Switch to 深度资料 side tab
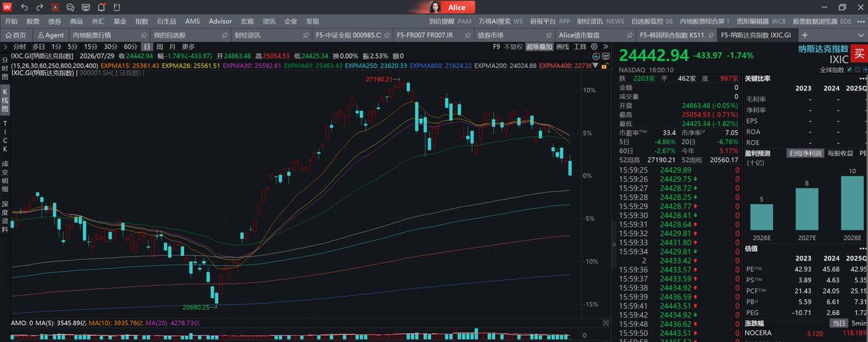868x342 pixels. [x=5, y=216]
